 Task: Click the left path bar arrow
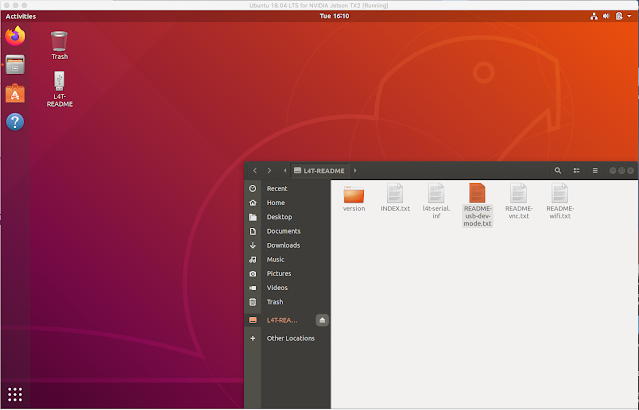pos(285,170)
